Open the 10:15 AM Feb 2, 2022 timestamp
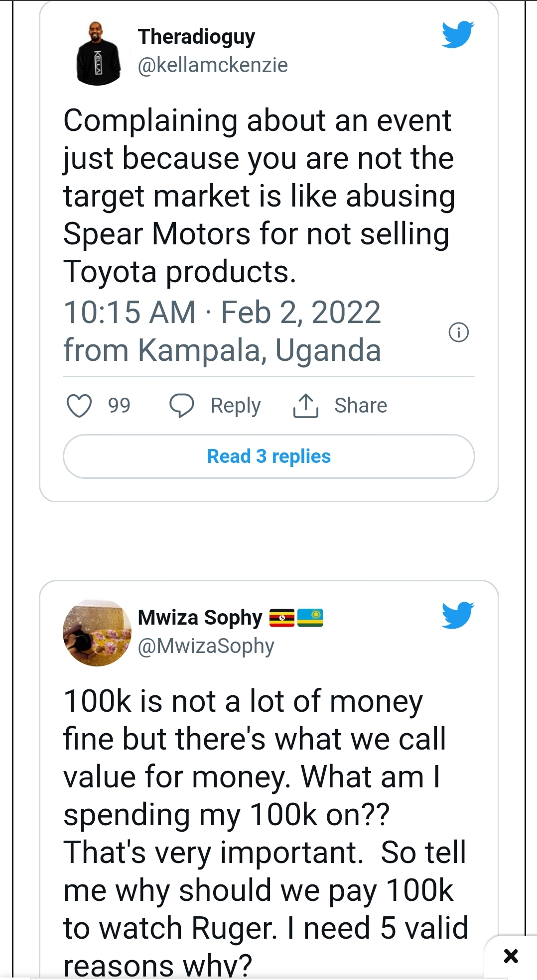Screen dimensions: 537x980 click(222, 313)
